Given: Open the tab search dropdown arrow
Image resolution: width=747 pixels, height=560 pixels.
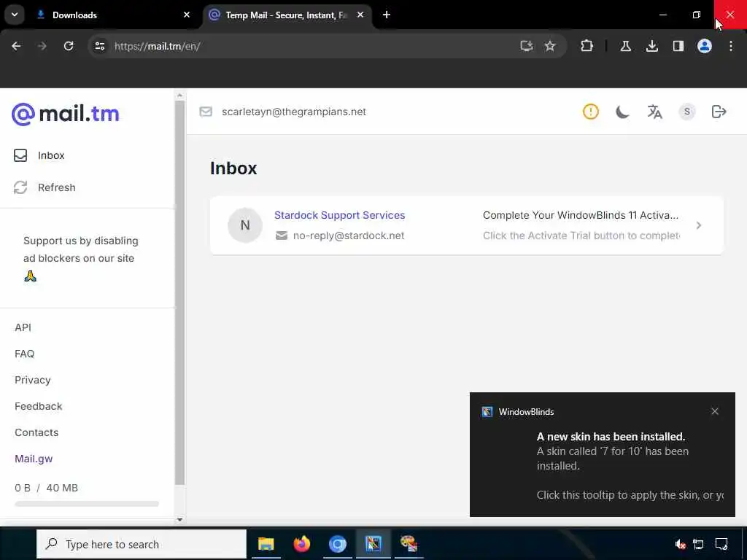Looking at the screenshot, I should [15, 15].
